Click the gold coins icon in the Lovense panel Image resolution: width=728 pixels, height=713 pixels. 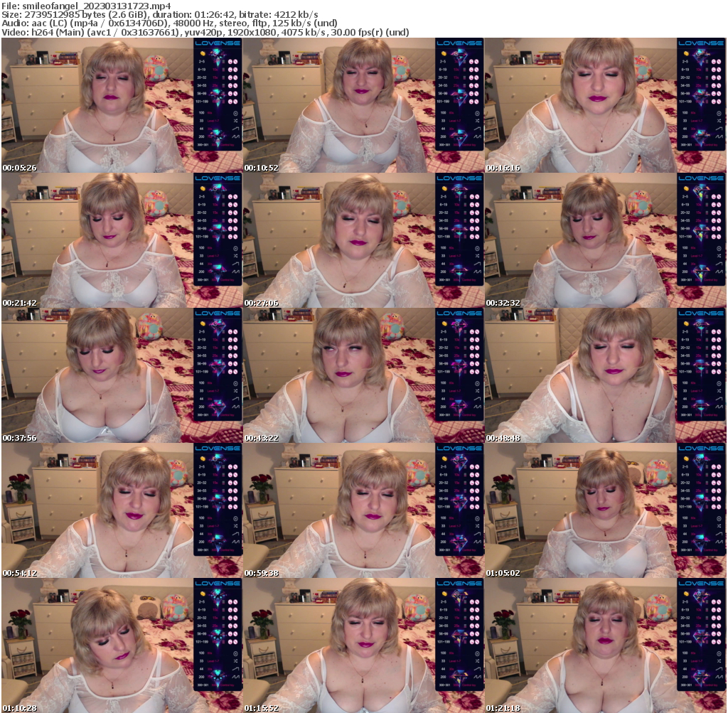point(203,53)
